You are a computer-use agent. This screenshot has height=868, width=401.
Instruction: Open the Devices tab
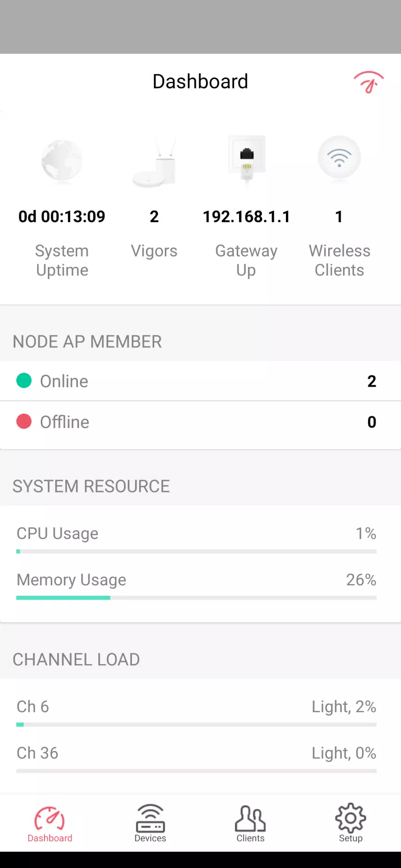pyautogui.click(x=150, y=823)
